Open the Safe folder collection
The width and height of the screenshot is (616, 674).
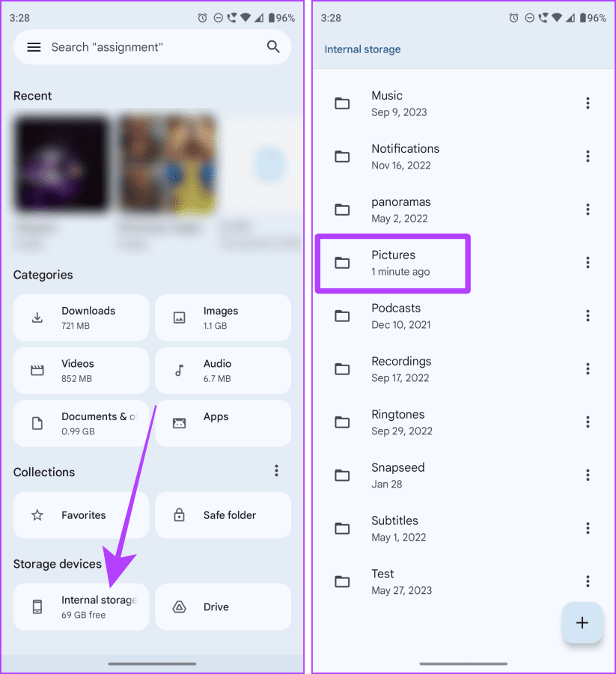[x=223, y=515]
